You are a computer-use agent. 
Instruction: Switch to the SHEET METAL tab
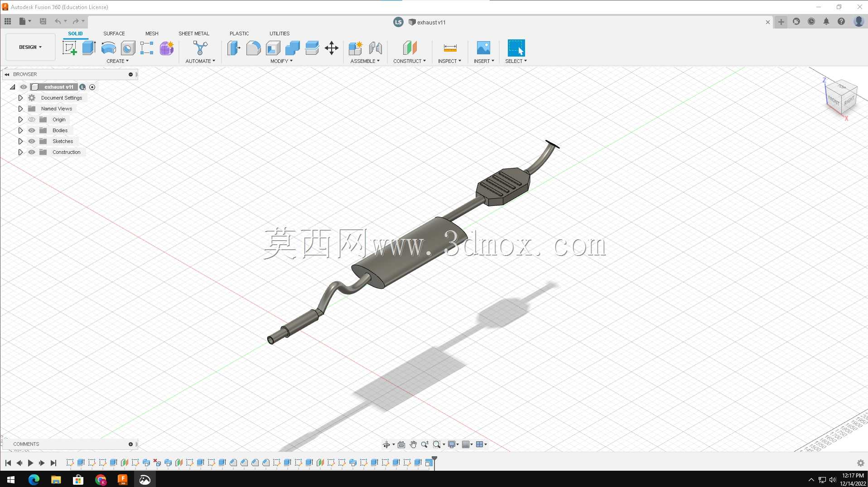point(194,33)
